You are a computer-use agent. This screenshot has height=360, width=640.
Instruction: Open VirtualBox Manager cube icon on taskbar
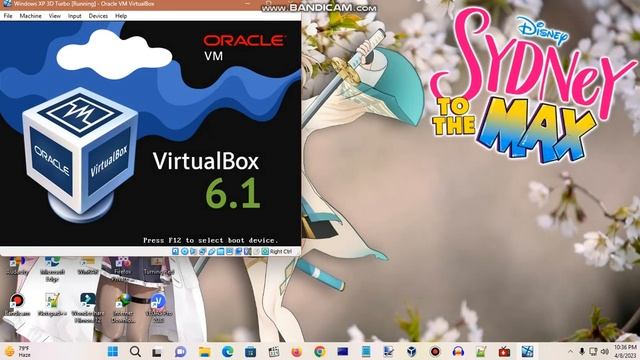coord(411,351)
